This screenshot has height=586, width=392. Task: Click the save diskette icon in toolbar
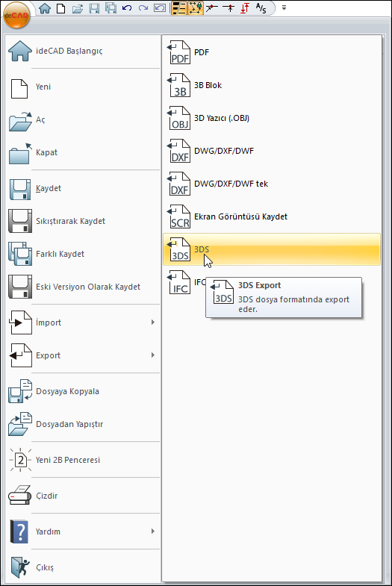point(95,8)
